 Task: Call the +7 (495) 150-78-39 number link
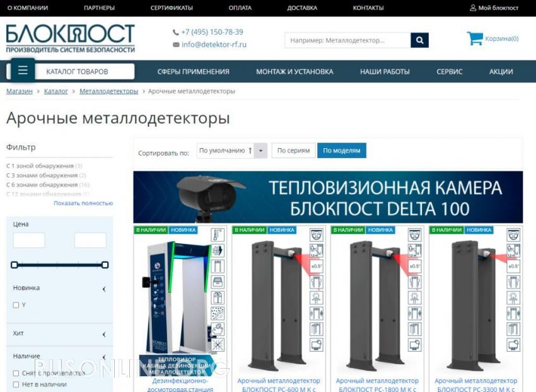[x=212, y=32]
